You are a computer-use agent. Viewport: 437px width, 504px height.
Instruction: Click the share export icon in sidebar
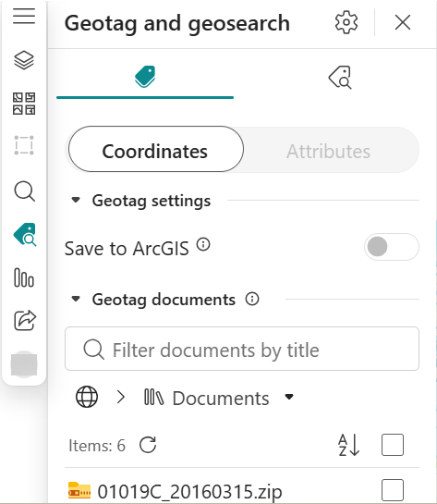[x=25, y=320]
